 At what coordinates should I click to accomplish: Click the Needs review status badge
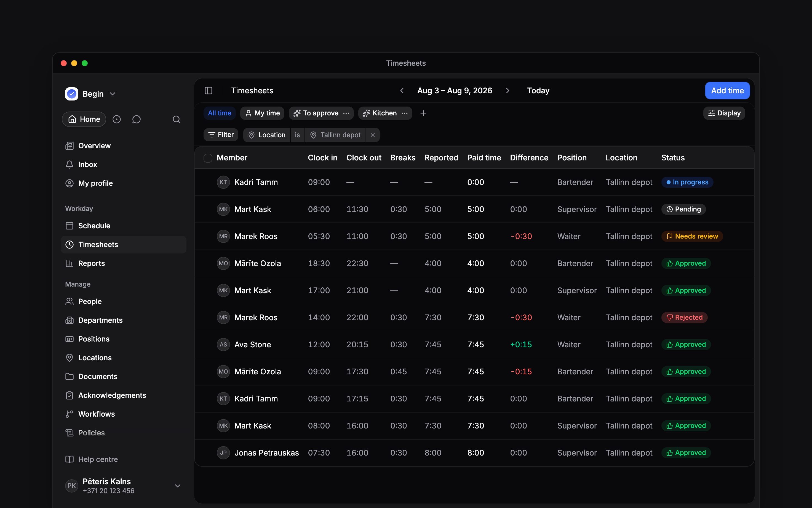click(x=692, y=237)
